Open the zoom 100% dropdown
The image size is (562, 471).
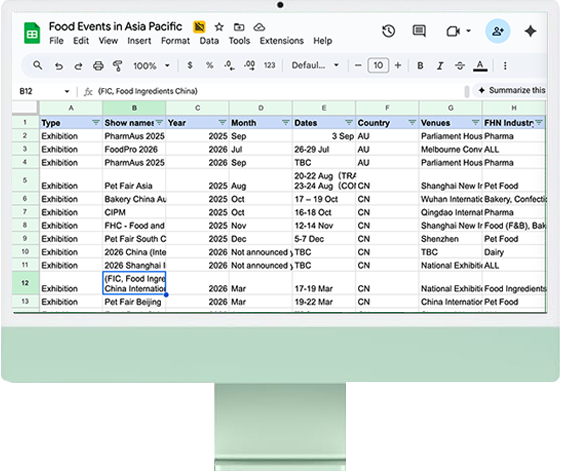tap(151, 66)
